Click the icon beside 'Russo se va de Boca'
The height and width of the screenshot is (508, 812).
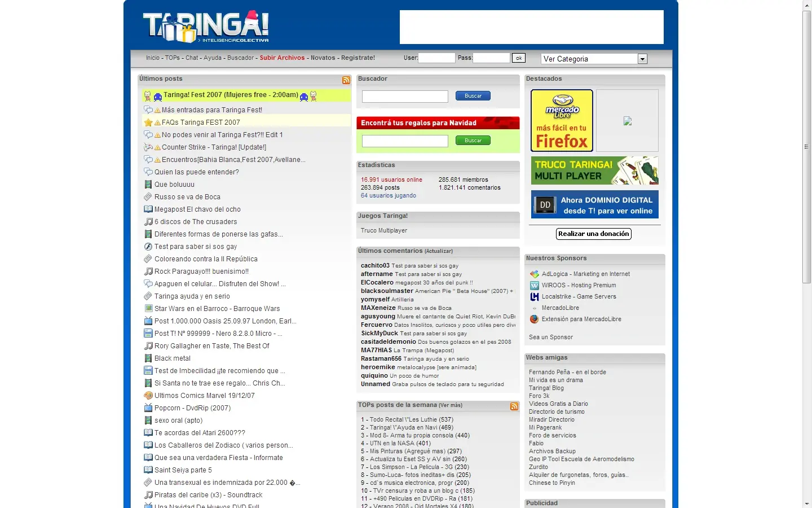tap(148, 197)
